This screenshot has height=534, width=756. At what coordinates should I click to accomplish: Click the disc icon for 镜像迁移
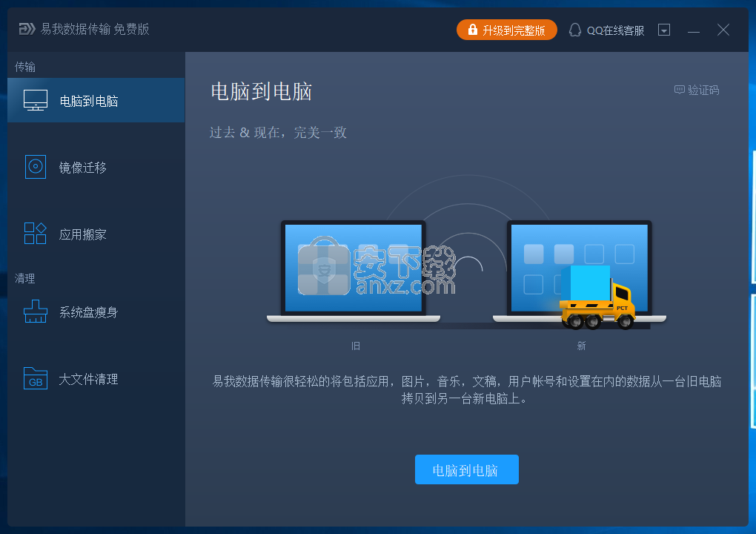click(x=36, y=167)
